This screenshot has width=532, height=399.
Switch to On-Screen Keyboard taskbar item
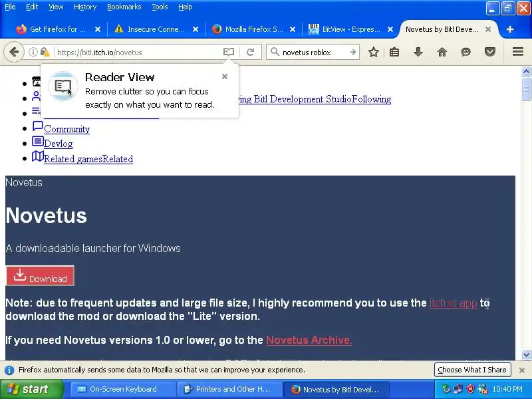pyautogui.click(x=122, y=389)
